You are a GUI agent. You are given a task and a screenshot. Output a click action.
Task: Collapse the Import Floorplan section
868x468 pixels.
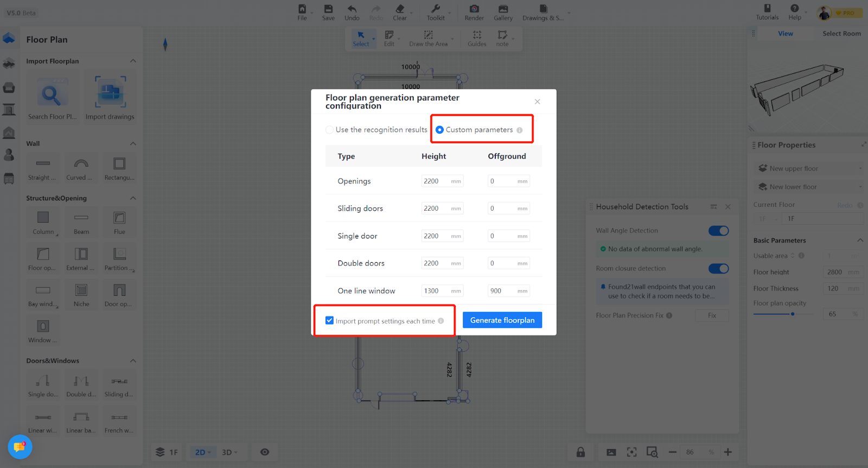[x=133, y=61]
